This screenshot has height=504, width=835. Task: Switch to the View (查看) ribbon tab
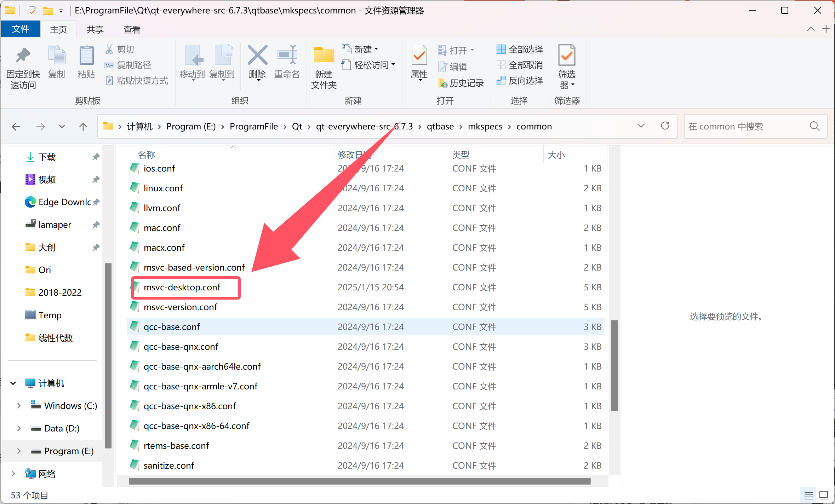[132, 29]
